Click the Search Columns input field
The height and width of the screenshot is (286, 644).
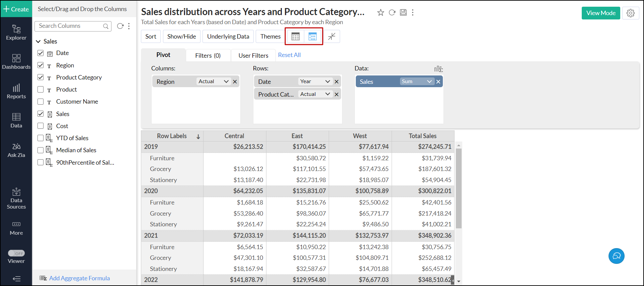point(70,26)
